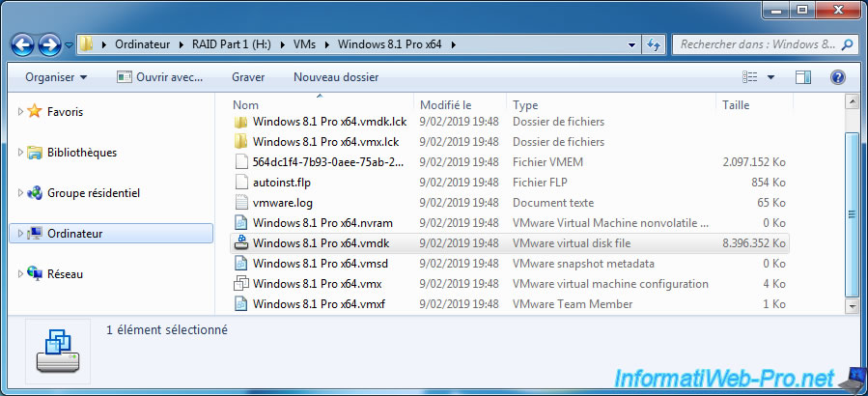The width and height of the screenshot is (868, 396).
Task: Expand the Bibliothèques tree node
Action: pyautogui.click(x=20, y=153)
